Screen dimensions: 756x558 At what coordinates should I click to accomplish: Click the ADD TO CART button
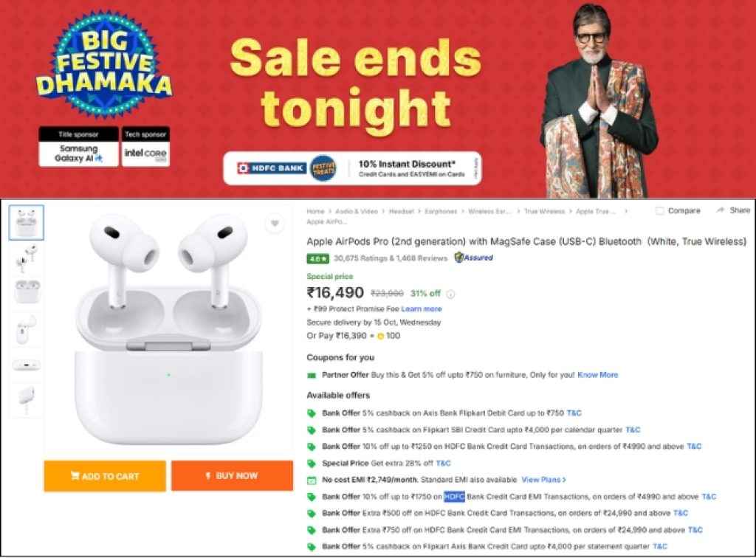[x=105, y=476]
